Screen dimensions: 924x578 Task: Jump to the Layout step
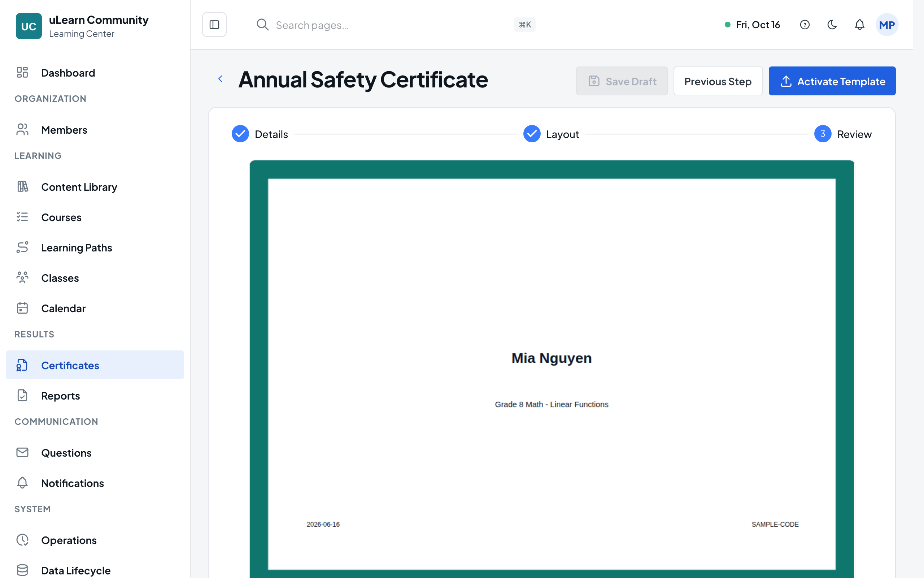551,134
